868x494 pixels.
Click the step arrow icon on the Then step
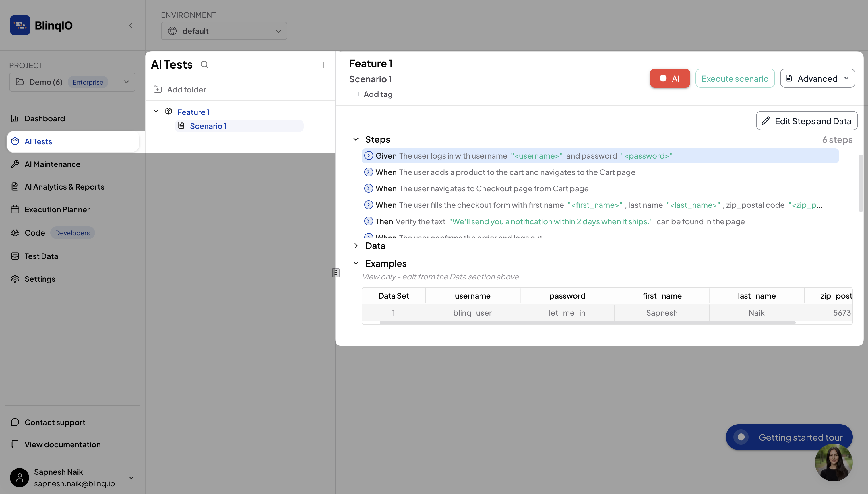[x=368, y=221]
